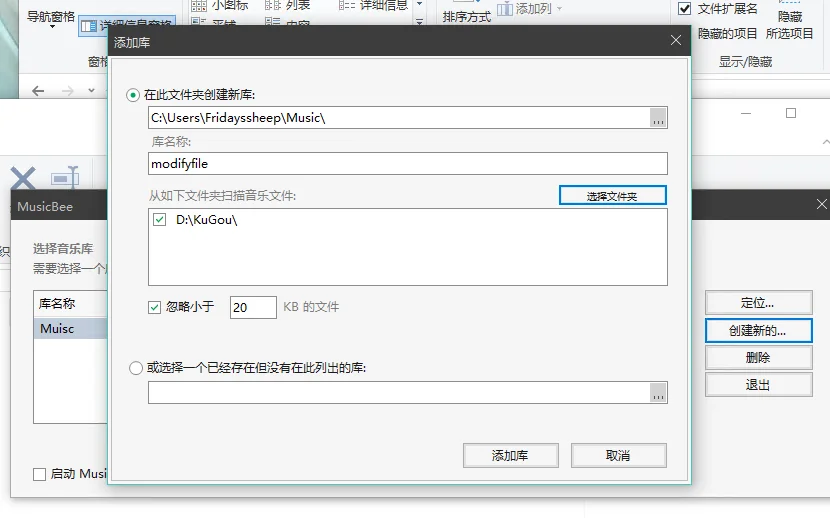This screenshot has width=830, height=518.
Task: Open 排序方式 in Explorer ribbon
Action: [x=466, y=13]
